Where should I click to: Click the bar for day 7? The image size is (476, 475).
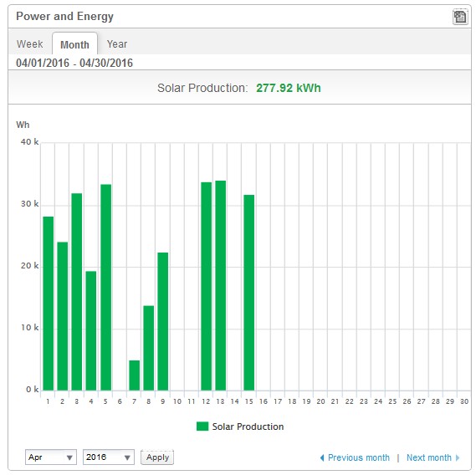coord(134,375)
